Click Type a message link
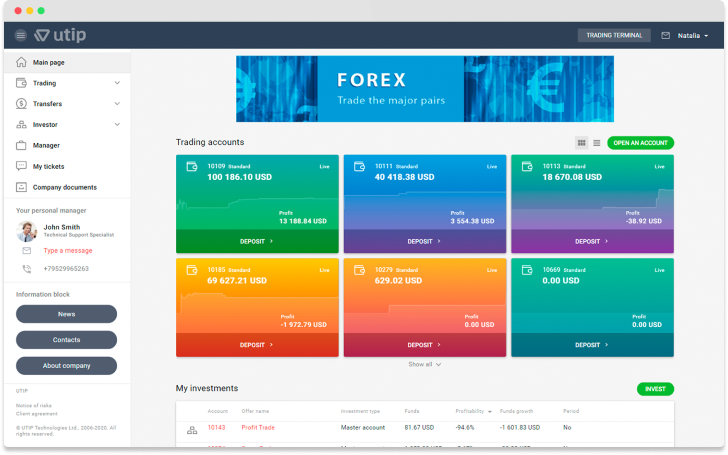Viewport: 728px width, 455px height. coord(67,250)
